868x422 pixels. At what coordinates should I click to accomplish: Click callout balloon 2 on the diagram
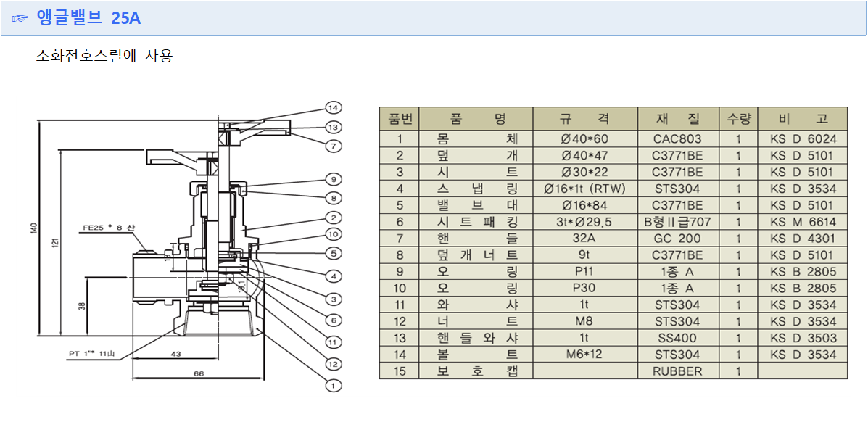click(x=334, y=218)
